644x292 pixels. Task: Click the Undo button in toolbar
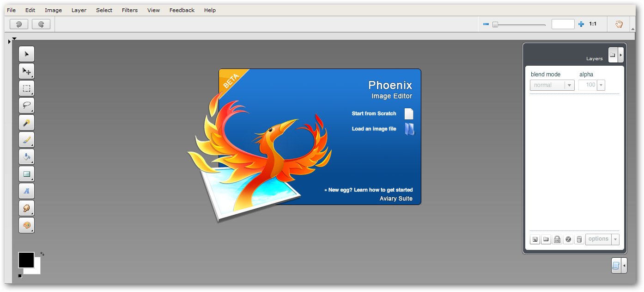click(19, 24)
